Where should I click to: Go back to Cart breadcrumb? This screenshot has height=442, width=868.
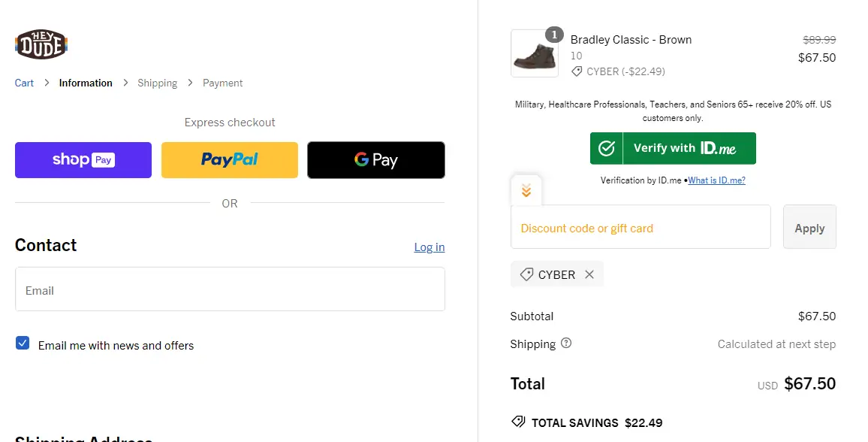[24, 83]
